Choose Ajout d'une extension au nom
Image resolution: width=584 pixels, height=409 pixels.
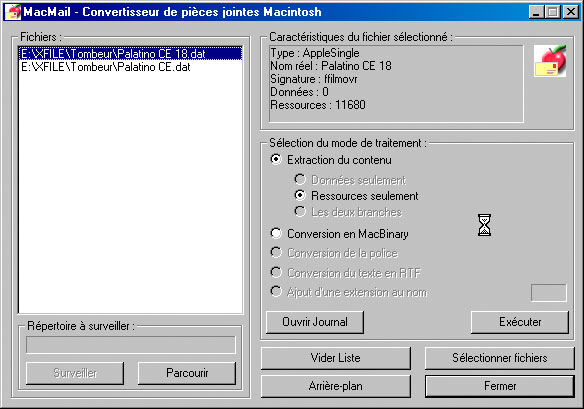pyautogui.click(x=276, y=291)
